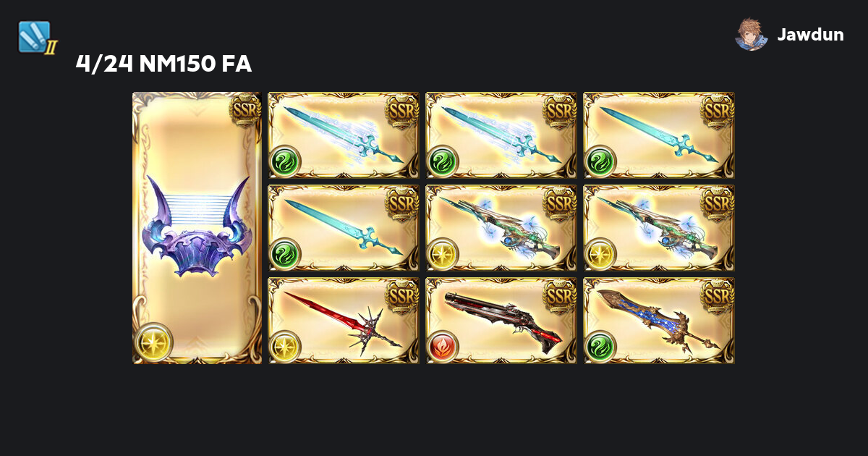Click the blue class icon in top-left corner
The height and width of the screenshot is (456, 868).
tap(36, 37)
